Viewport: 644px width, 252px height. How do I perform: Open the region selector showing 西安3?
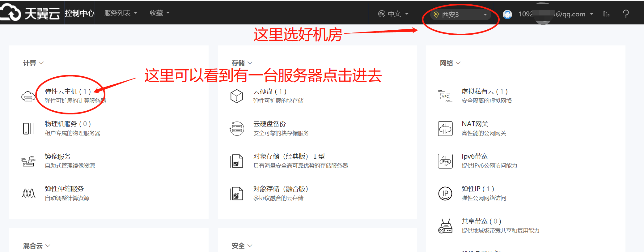tap(460, 15)
